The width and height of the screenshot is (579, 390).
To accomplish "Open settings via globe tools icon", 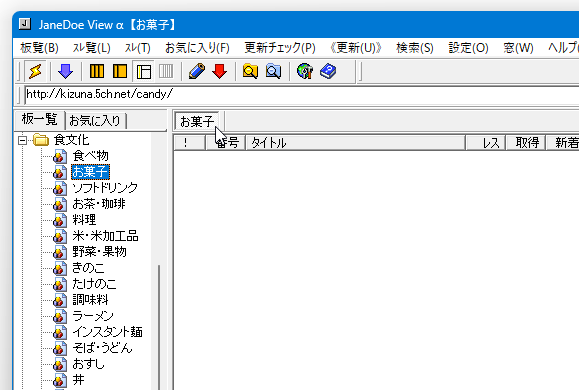I will [x=305, y=71].
